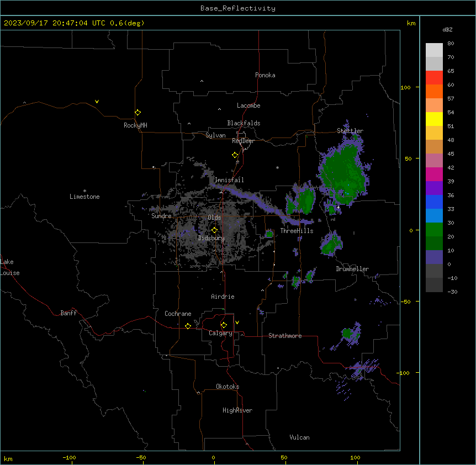Select the Lacombe map label

[x=248, y=105]
